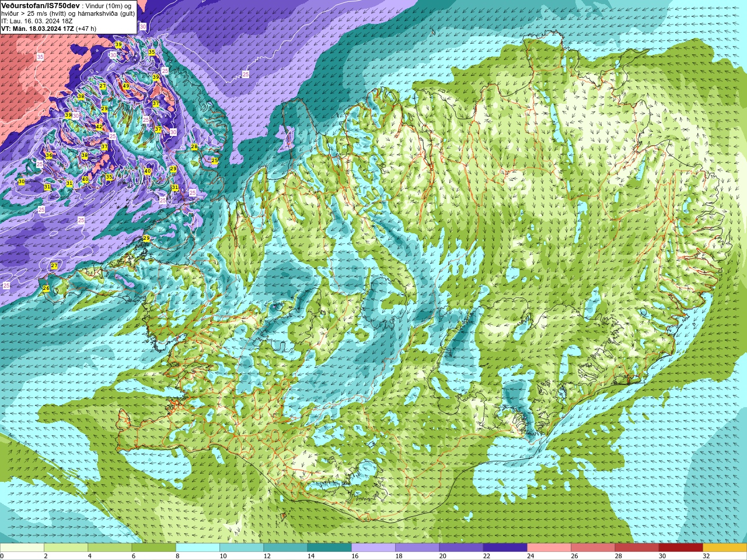
Task: Choose the 28–30 m/s red legend swatch
Action: tap(637, 548)
